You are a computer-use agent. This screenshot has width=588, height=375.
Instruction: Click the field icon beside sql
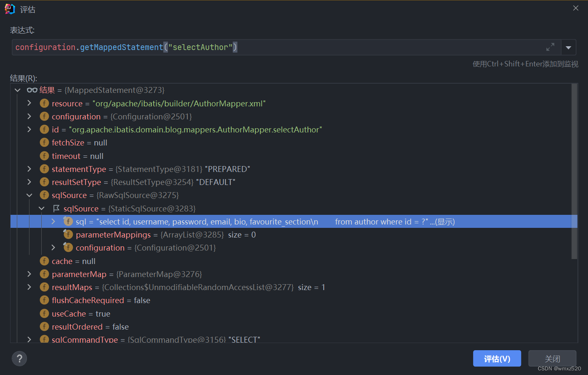(68, 222)
